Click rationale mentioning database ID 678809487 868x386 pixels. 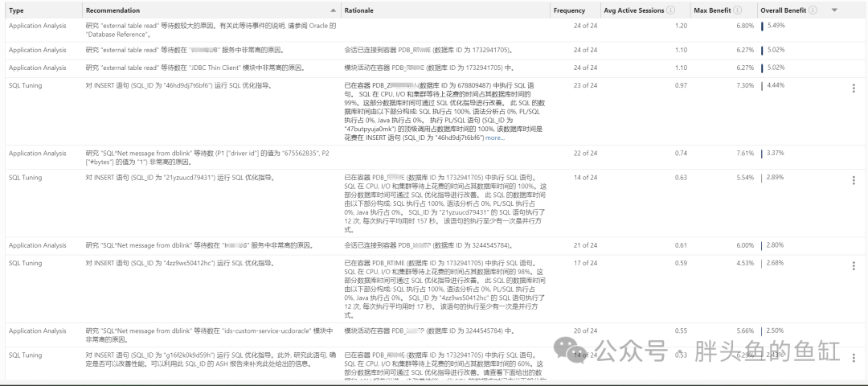444,111
